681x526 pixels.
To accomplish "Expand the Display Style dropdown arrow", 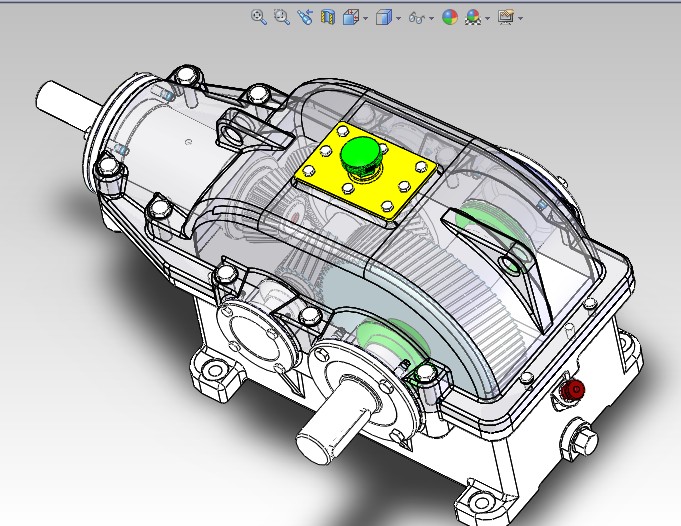I will [398, 18].
